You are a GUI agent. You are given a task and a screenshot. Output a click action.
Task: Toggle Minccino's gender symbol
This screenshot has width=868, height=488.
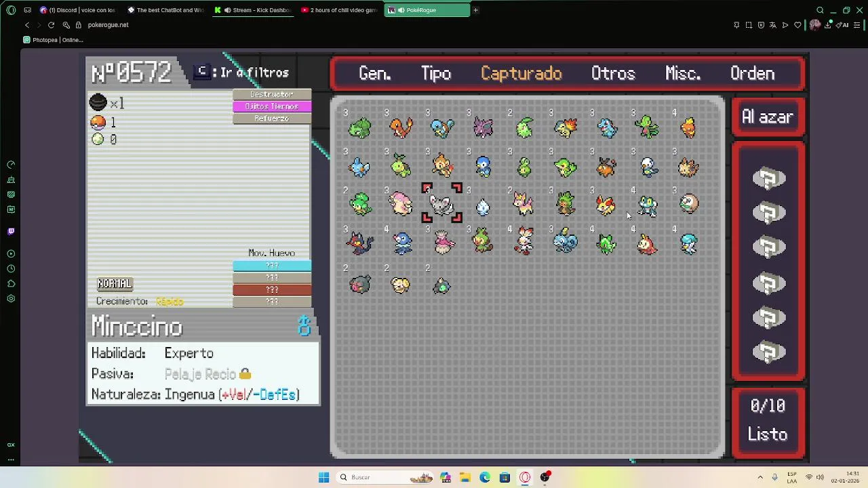(x=304, y=326)
